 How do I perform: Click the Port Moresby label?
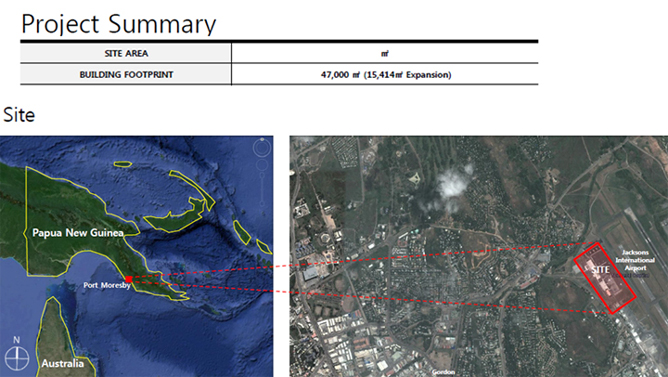107,285
